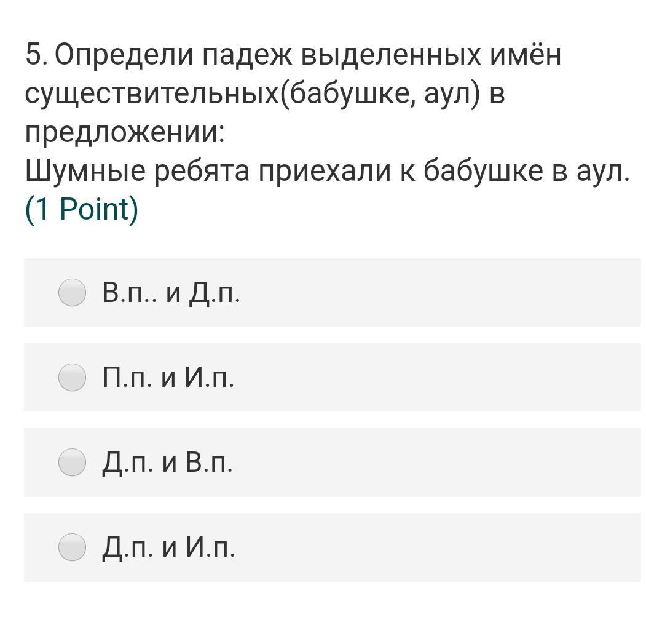Select the radio button for В.п.. и Д.п.

[72, 293]
